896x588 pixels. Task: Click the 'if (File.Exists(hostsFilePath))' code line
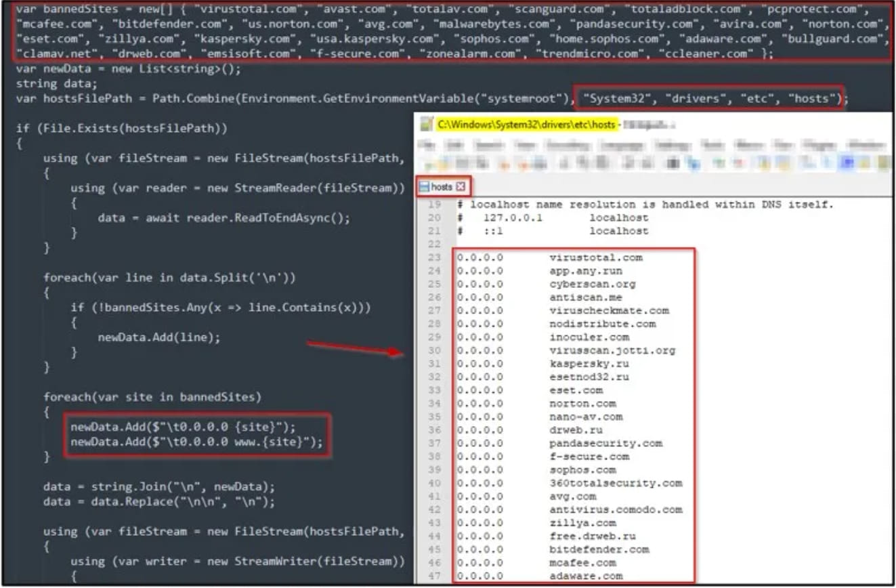122,128
